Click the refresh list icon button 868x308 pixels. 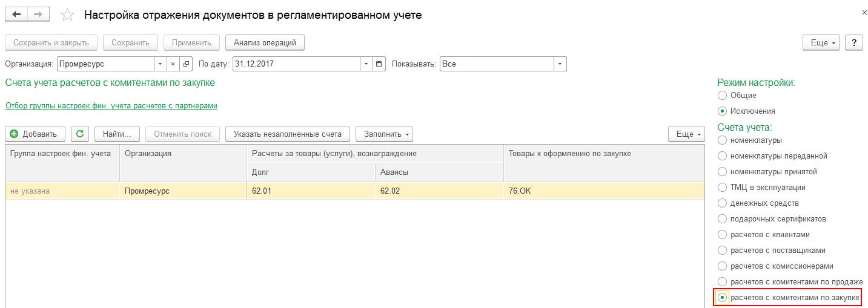pyautogui.click(x=80, y=134)
